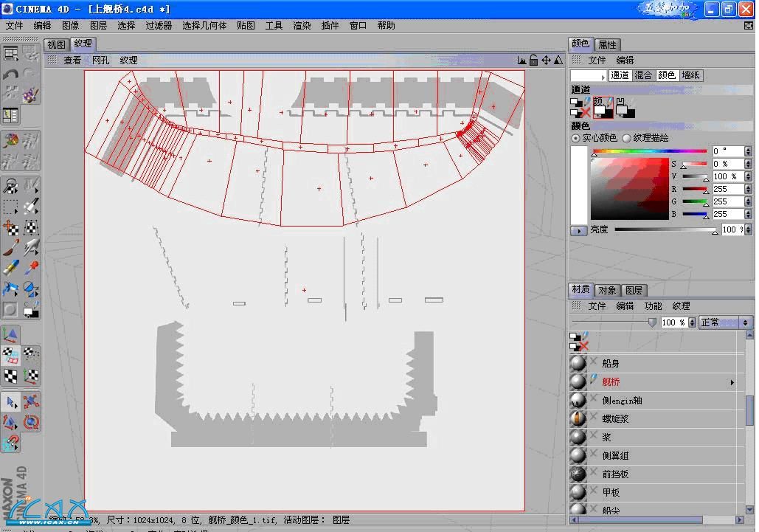
Task: Select the magnifier zoom tool
Action: 11,186
